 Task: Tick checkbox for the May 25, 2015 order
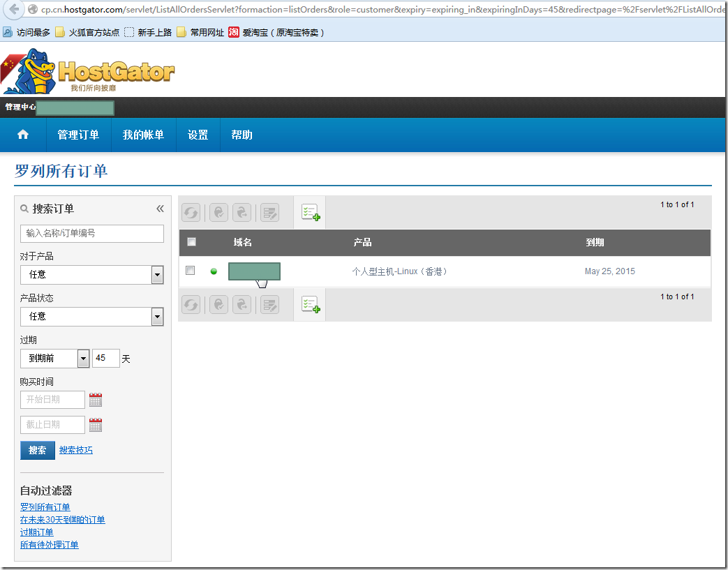(190, 270)
